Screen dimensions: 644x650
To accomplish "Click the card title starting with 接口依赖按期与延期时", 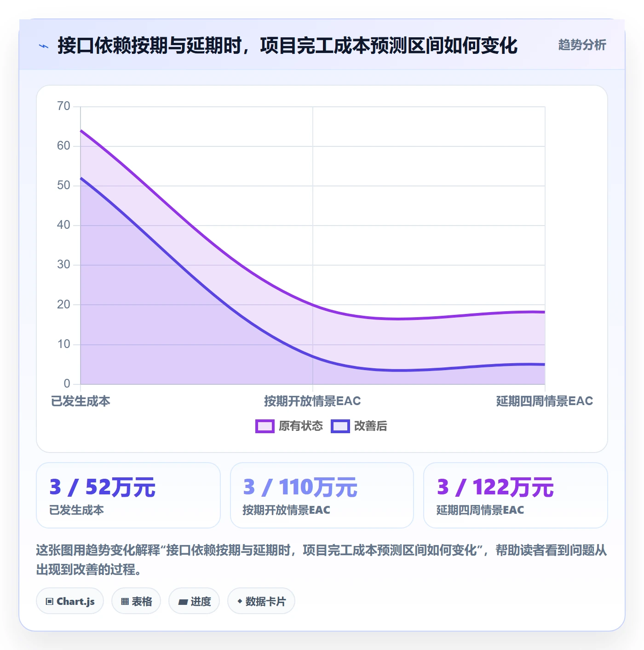I will (x=287, y=46).
